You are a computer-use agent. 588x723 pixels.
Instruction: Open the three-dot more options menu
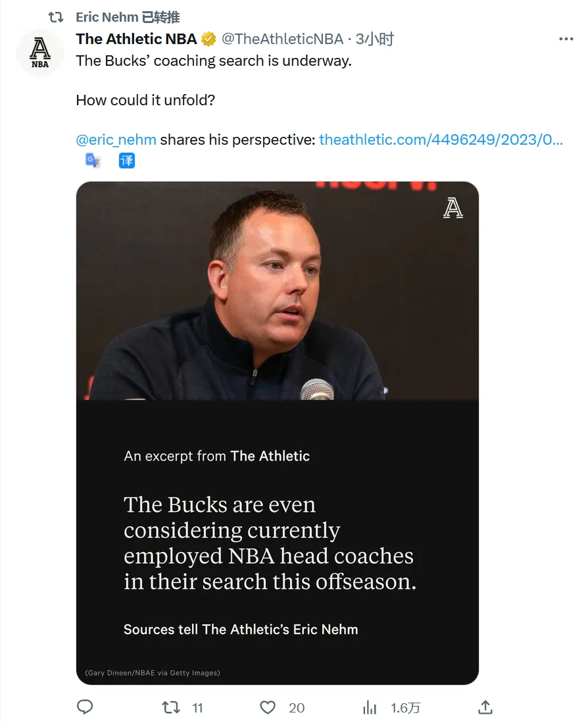tap(566, 39)
